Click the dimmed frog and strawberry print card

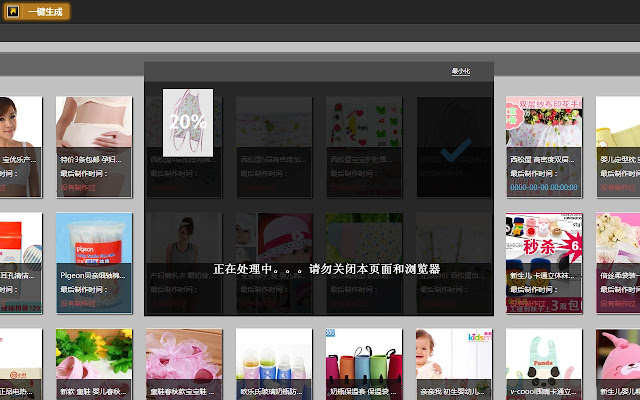click(x=364, y=147)
